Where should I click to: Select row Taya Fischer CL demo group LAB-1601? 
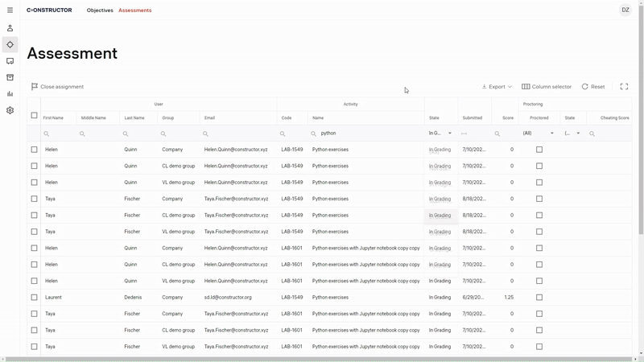click(x=34, y=331)
